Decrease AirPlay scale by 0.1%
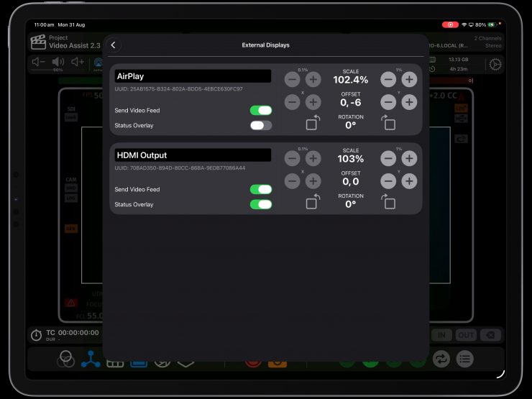Image resolution: width=532 pixels, height=399 pixels. coord(292,79)
